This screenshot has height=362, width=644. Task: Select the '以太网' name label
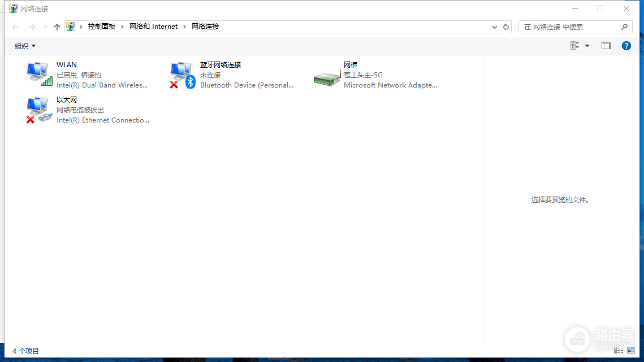point(67,99)
